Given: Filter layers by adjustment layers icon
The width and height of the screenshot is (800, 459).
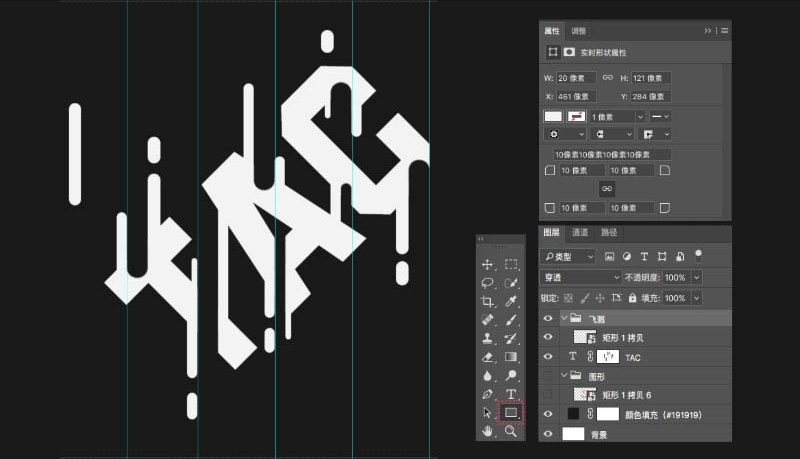Looking at the screenshot, I should point(627,257).
